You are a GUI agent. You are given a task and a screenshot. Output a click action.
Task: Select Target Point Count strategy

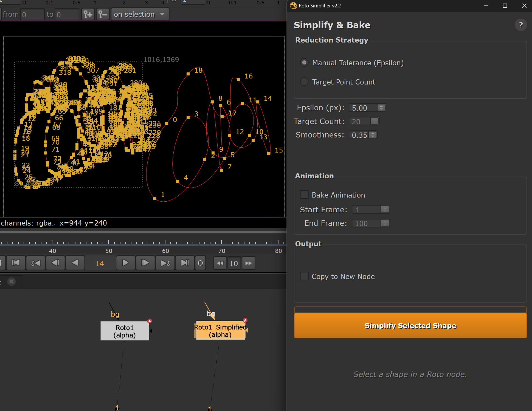click(x=304, y=82)
